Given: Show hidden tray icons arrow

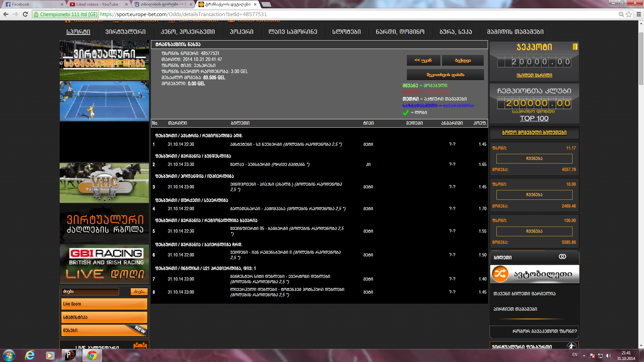Looking at the screenshot, I should point(584,356).
